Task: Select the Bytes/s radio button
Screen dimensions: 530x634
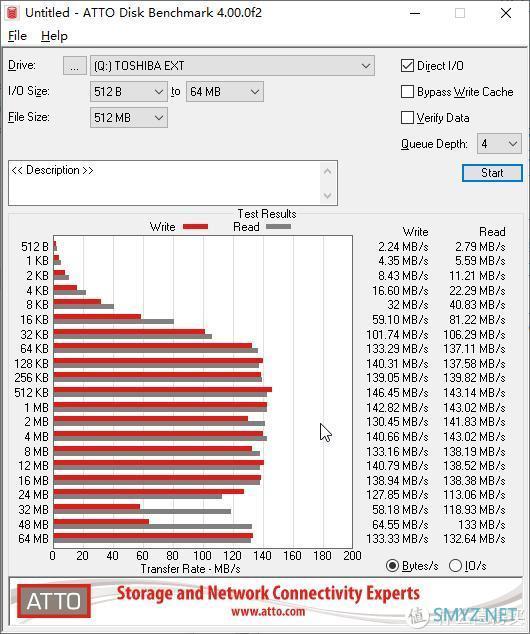Action: point(392,565)
